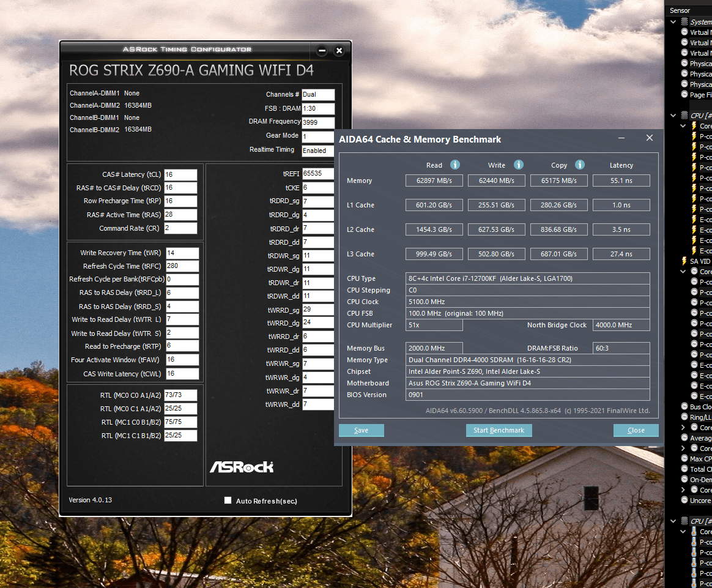Image resolution: width=712 pixels, height=588 pixels.
Task: Click the RTL (MC0 C0 A1/A2) field
Action: [x=180, y=395]
